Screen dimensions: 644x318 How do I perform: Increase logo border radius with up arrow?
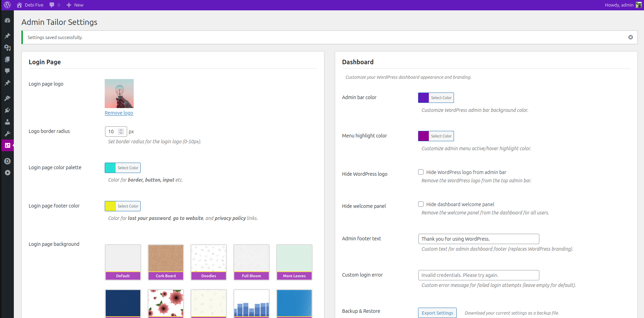tap(121, 130)
